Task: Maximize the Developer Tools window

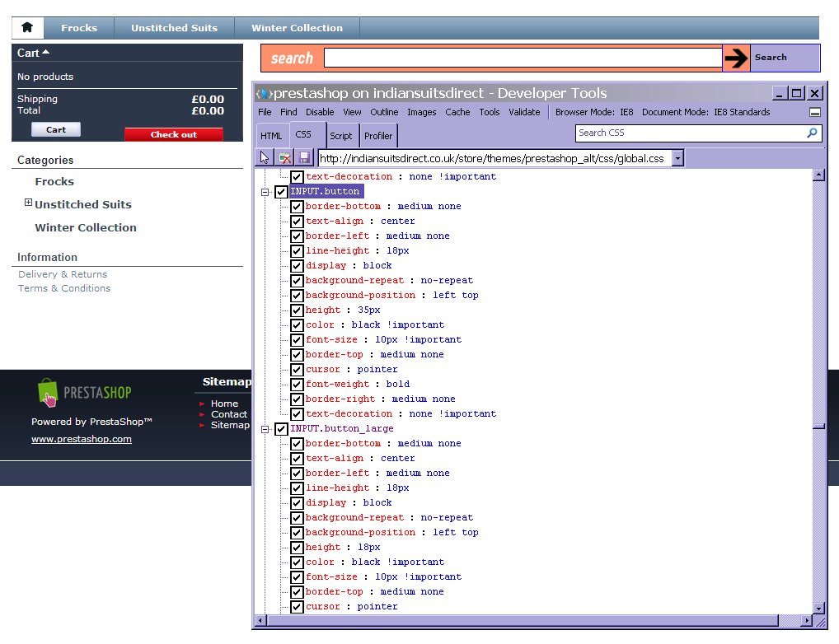Action: pos(797,94)
